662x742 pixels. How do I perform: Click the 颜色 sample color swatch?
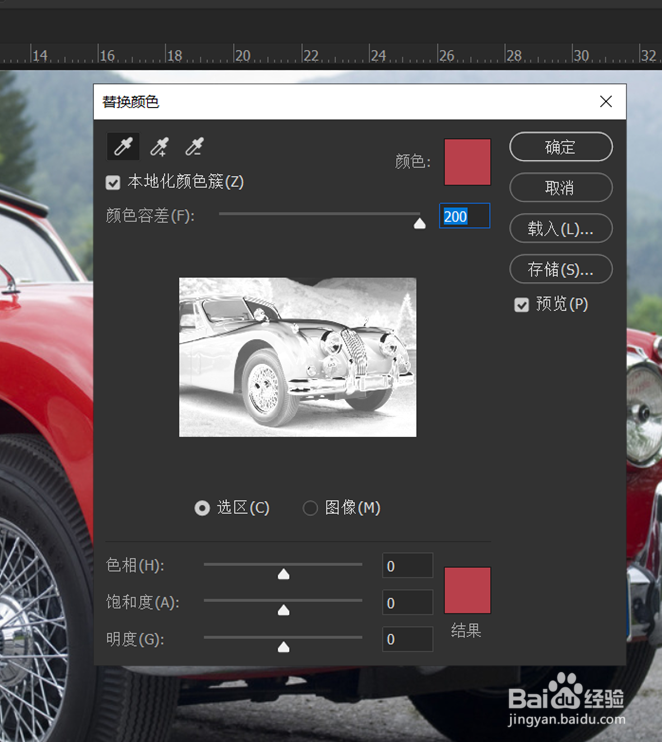click(468, 162)
